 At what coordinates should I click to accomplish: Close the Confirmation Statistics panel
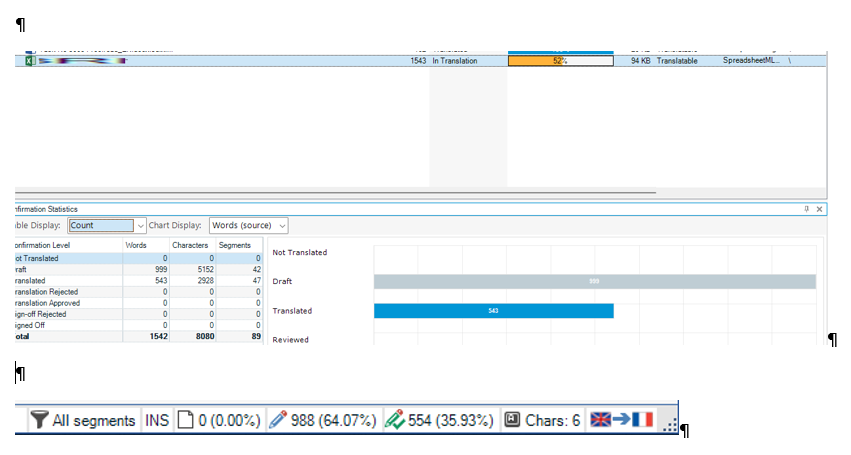point(820,209)
